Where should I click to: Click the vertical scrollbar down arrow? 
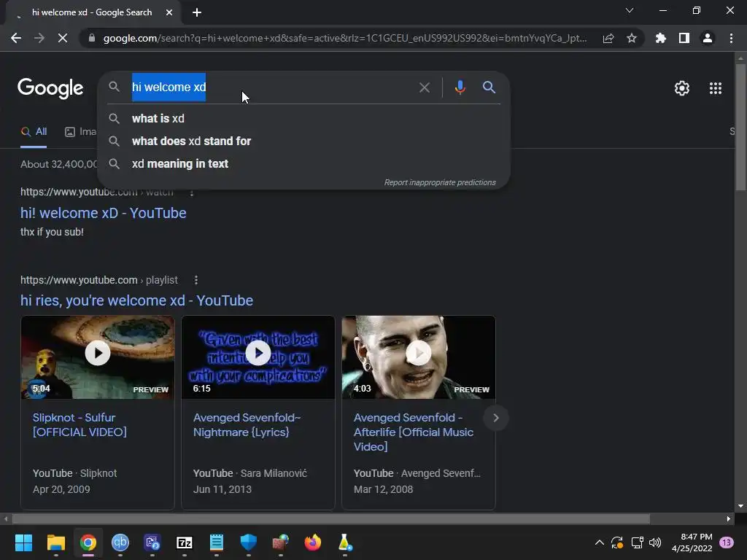[x=740, y=506]
